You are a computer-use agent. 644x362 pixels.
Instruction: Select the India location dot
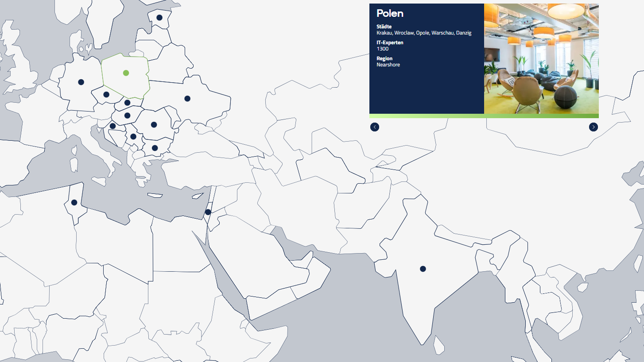coord(423,269)
